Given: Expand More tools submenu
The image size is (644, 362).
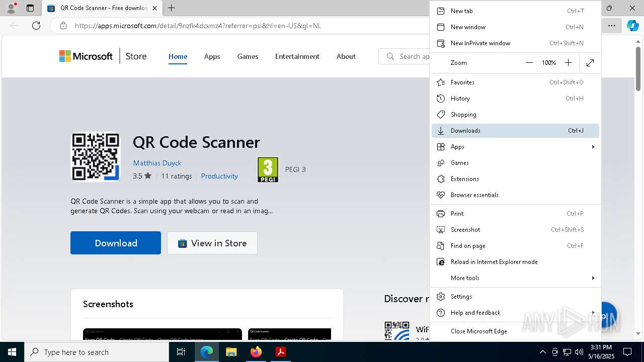Looking at the screenshot, I should point(515,278).
